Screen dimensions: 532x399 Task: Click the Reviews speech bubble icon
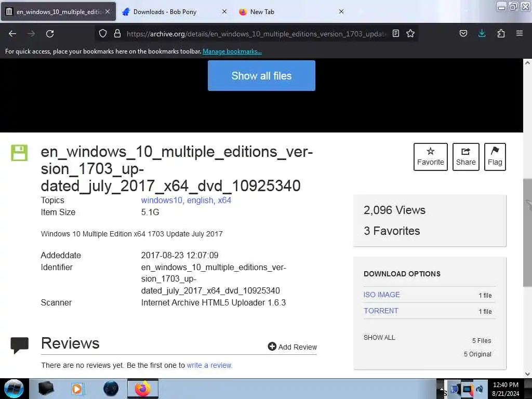pyautogui.click(x=19, y=345)
